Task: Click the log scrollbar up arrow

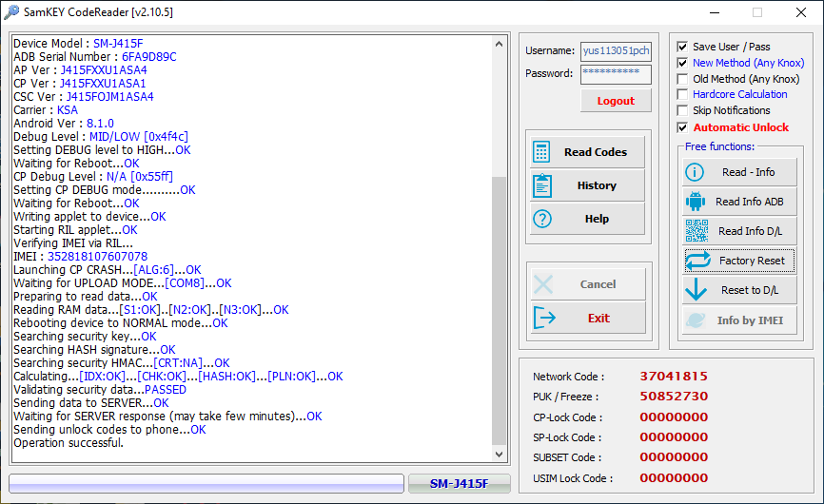Action: [x=500, y=44]
